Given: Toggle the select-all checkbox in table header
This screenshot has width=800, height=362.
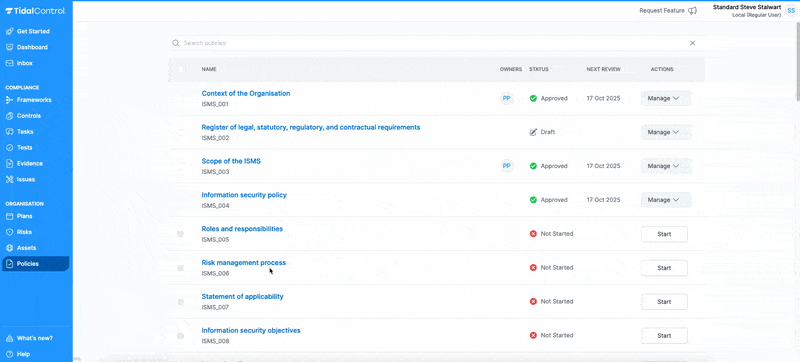Looking at the screenshot, I should [181, 69].
